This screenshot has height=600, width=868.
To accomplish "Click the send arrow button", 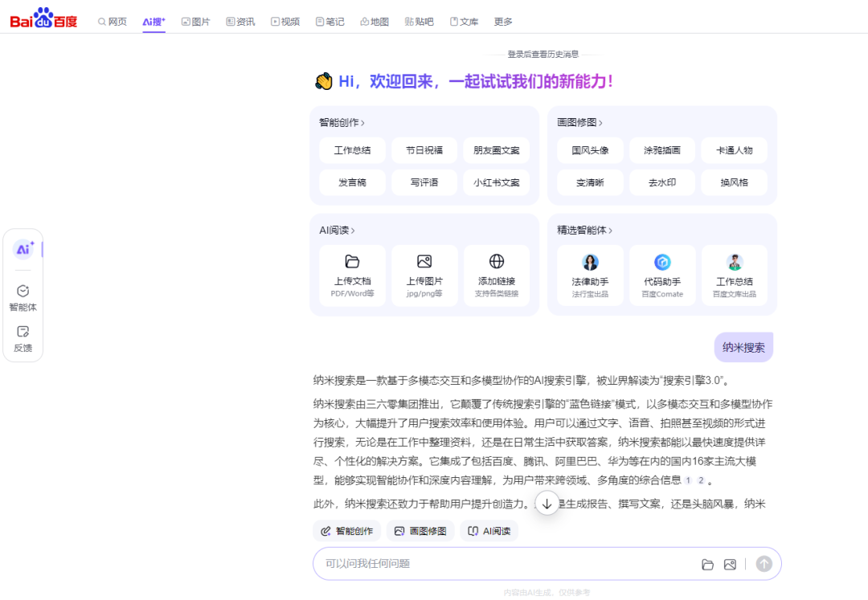I will (764, 564).
